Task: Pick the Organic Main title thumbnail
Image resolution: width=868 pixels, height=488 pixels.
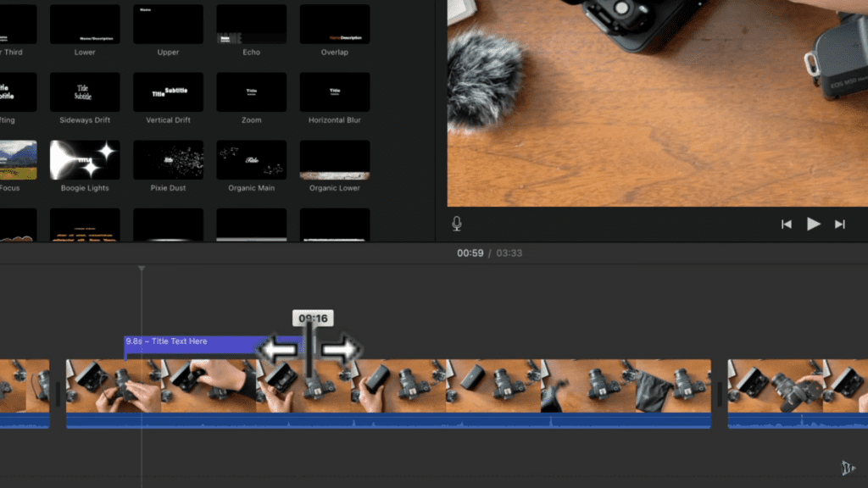Action: (x=251, y=160)
